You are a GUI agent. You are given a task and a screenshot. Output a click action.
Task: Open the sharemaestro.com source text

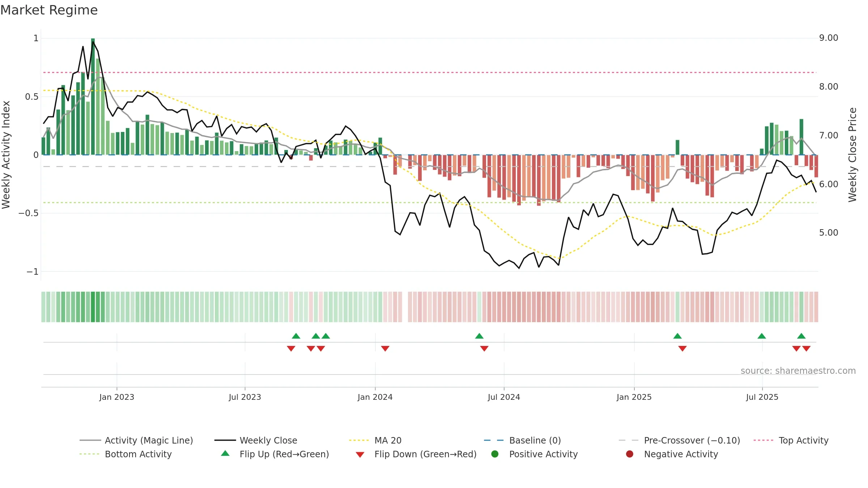pos(798,371)
